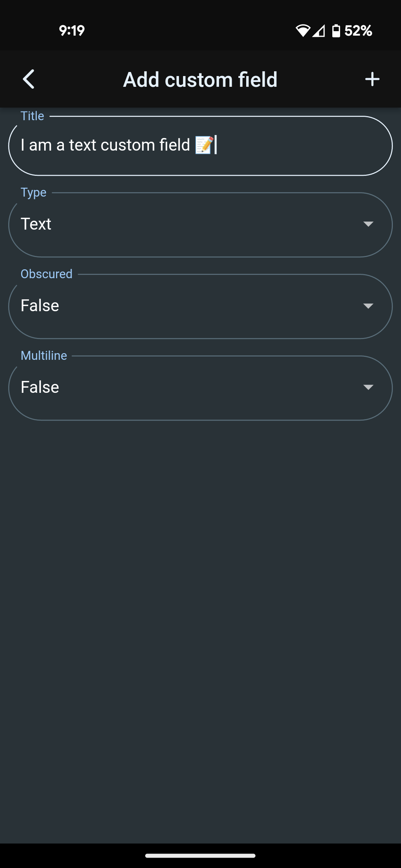Tap the Title field label
The image size is (401, 868).
32,116
